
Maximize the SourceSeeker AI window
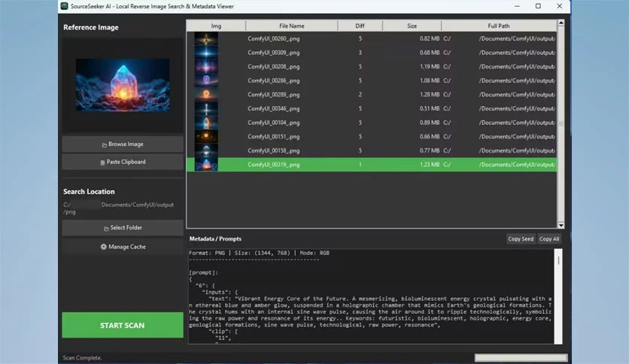click(538, 6)
